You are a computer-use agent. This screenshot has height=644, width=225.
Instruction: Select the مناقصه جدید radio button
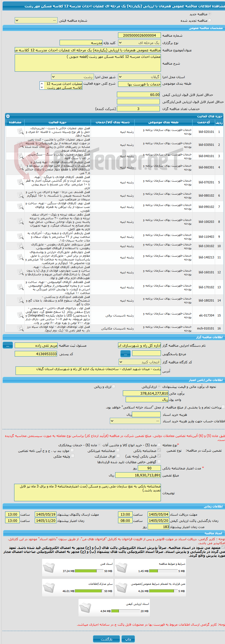(209, 14)
